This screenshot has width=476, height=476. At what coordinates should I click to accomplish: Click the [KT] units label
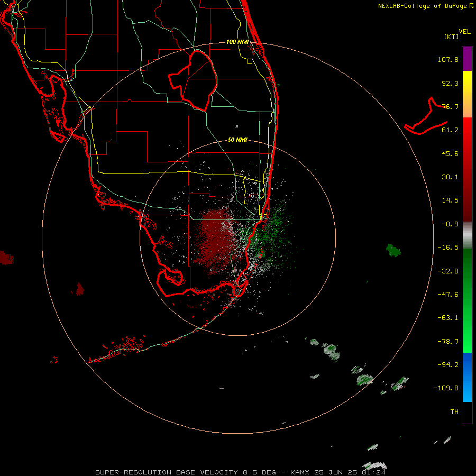451,36
